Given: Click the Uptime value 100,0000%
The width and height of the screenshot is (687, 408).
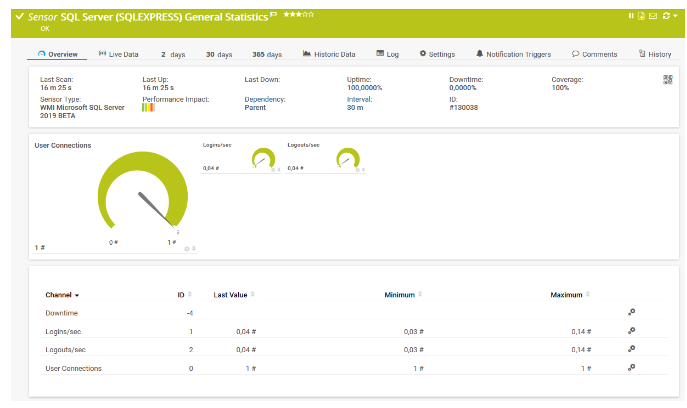Looking at the screenshot, I should [x=365, y=88].
